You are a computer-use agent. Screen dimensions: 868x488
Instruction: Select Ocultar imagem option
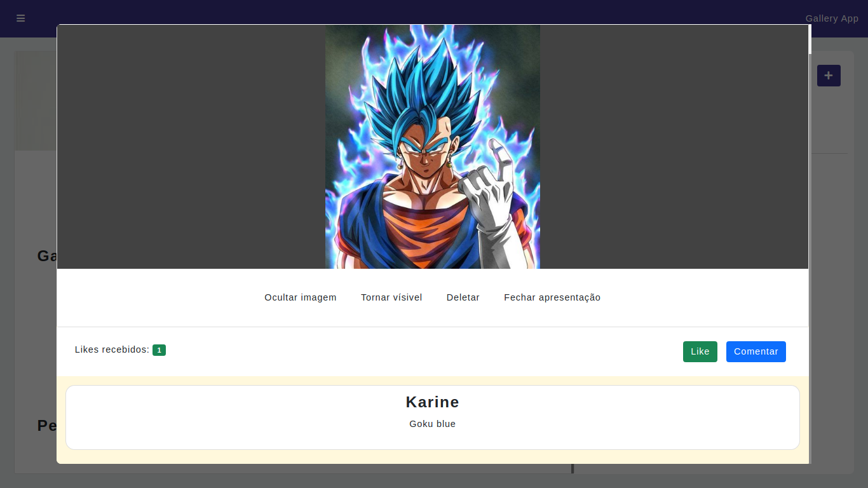[301, 297]
